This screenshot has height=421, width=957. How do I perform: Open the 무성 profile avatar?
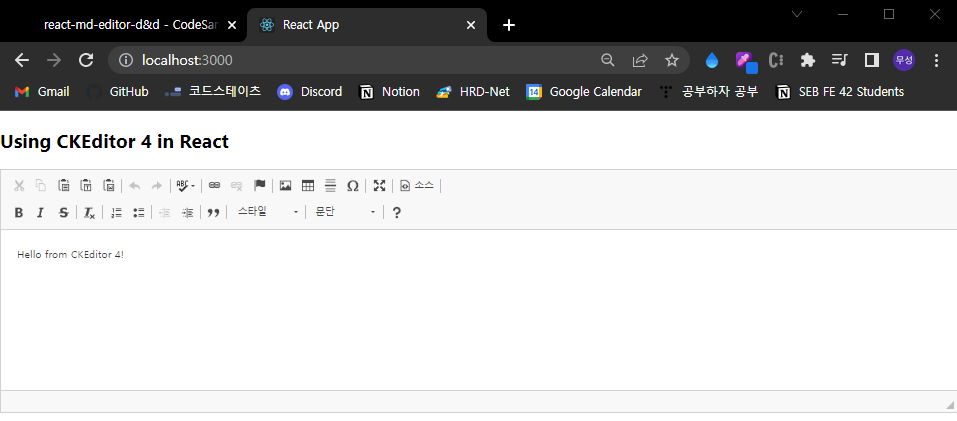[904, 60]
